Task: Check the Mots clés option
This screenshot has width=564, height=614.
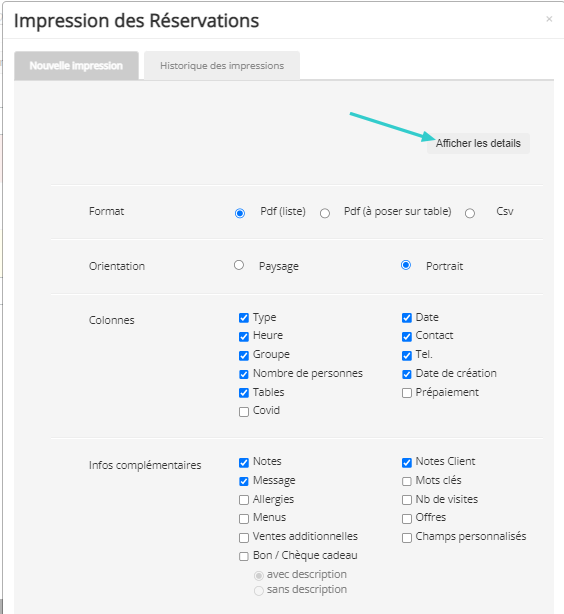Action: pos(407,481)
